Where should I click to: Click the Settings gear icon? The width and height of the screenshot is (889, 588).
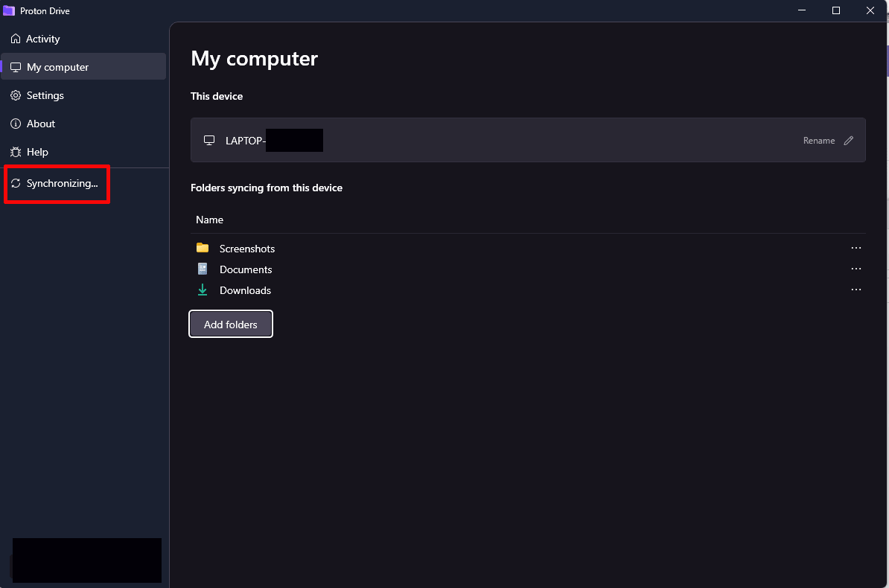16,95
